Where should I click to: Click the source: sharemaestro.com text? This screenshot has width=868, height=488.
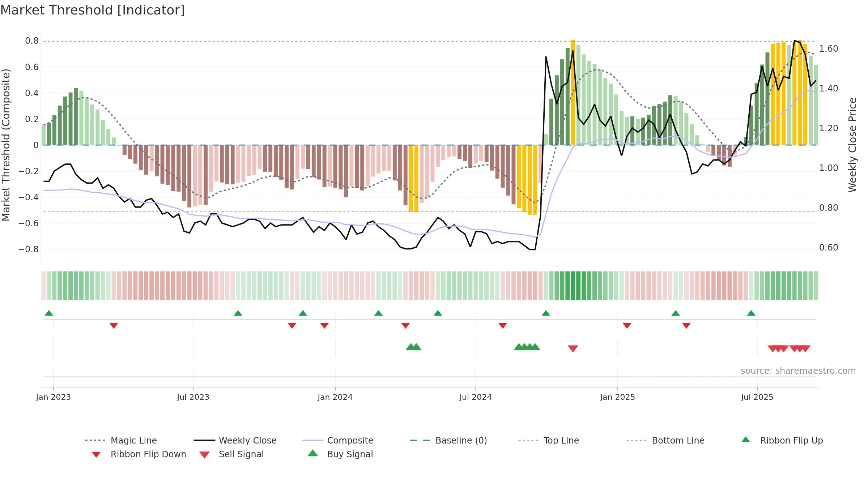coord(798,371)
